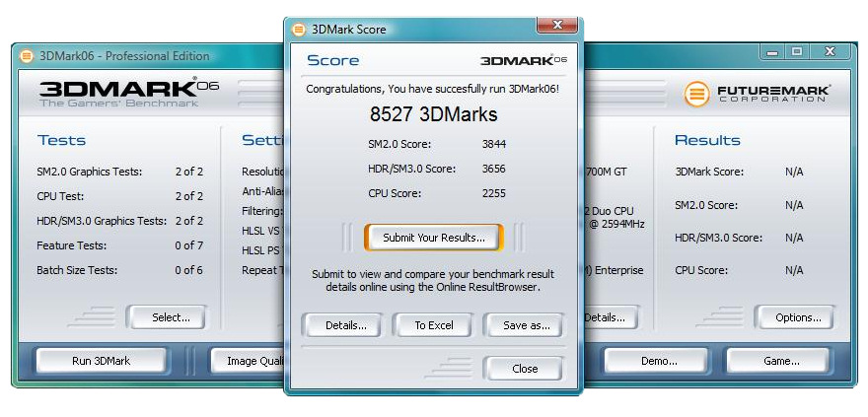
Task: Click the 3DMark06 Professional Edition window icon
Action: 27,56
